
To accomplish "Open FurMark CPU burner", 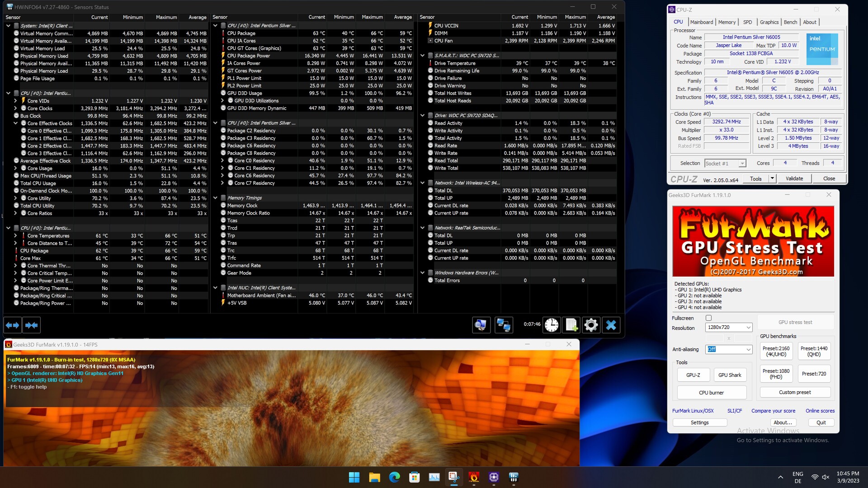I will pos(711,393).
